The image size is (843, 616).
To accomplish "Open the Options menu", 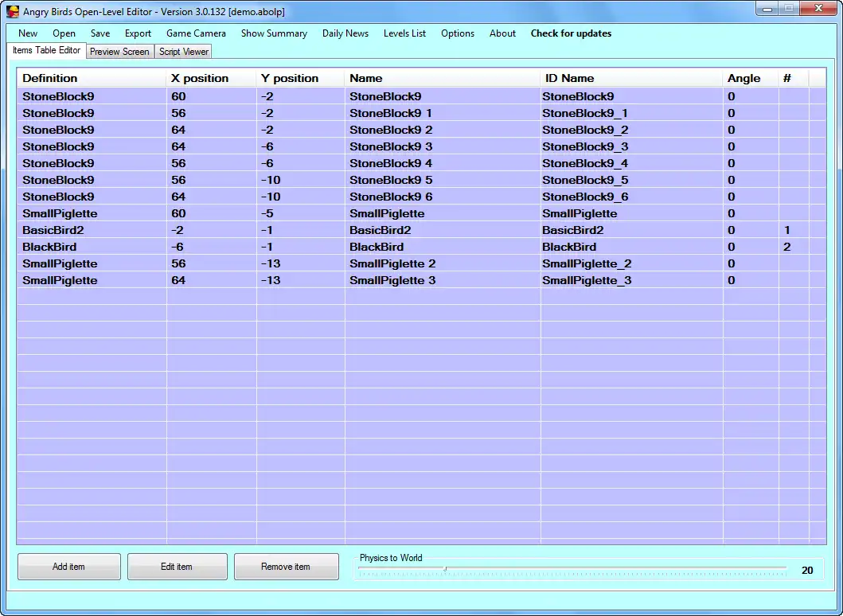I will (458, 33).
